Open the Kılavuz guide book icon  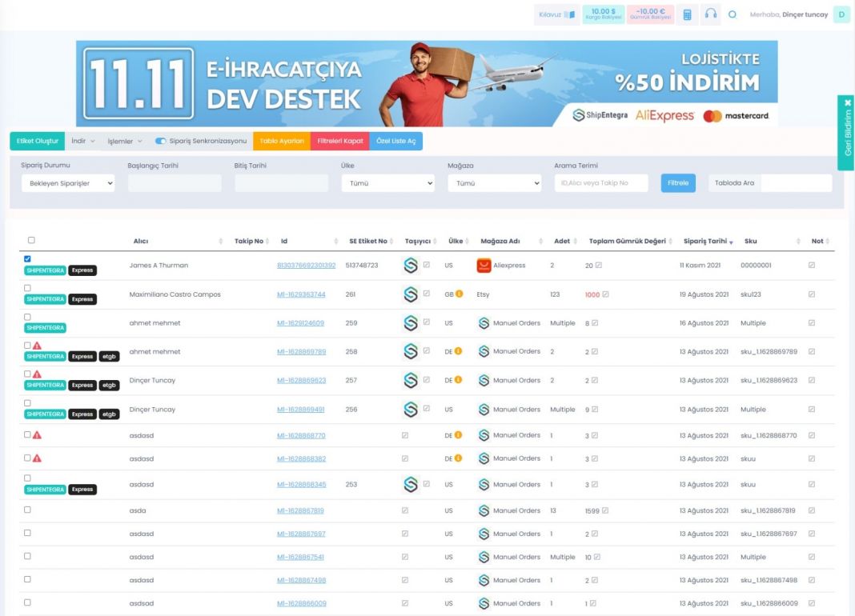[x=569, y=14]
